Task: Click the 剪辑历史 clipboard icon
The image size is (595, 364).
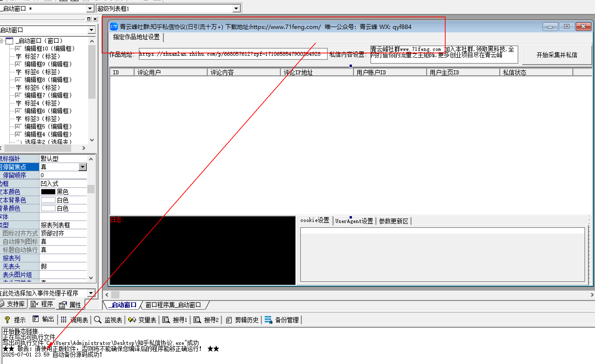Action: [x=229, y=320]
